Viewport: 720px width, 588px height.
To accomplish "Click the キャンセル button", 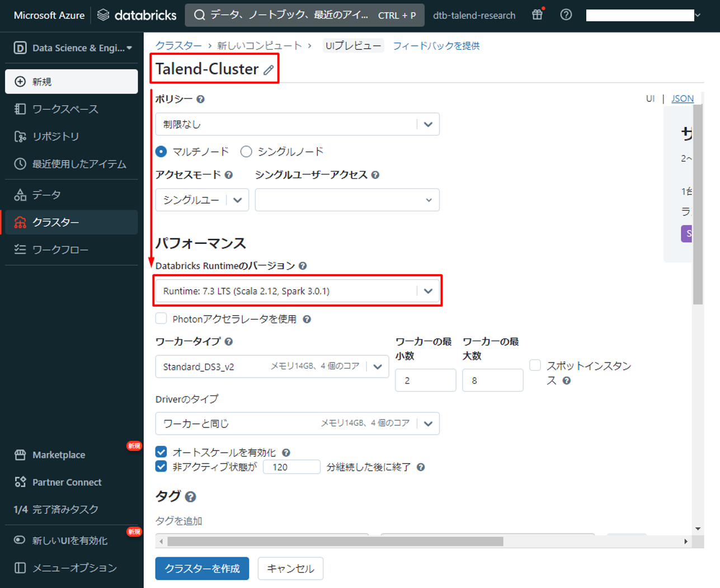I will (x=290, y=568).
